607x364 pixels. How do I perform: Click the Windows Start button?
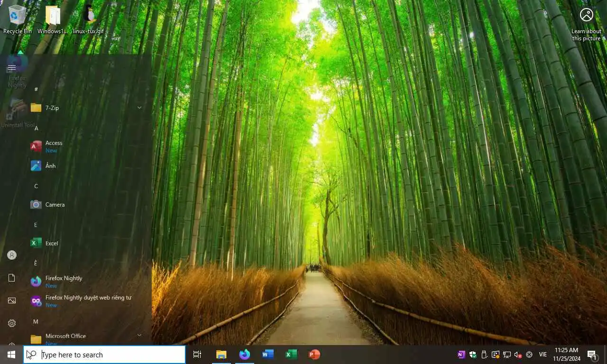point(11,355)
